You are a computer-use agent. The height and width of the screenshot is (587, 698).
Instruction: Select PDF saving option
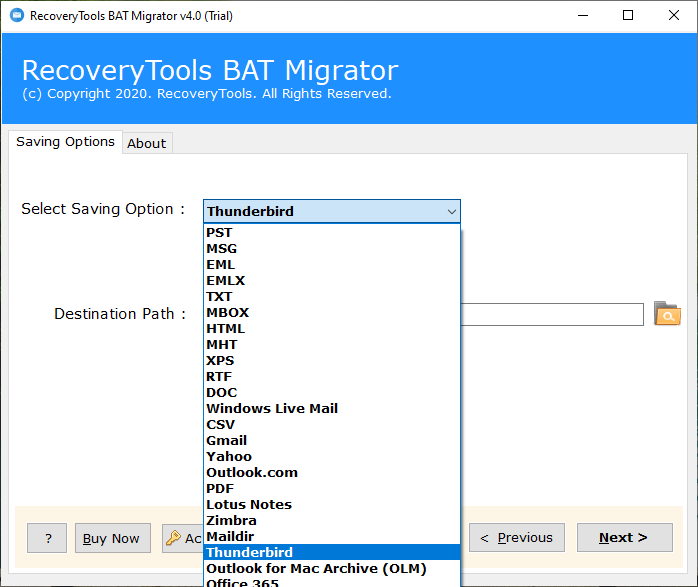click(x=332, y=489)
